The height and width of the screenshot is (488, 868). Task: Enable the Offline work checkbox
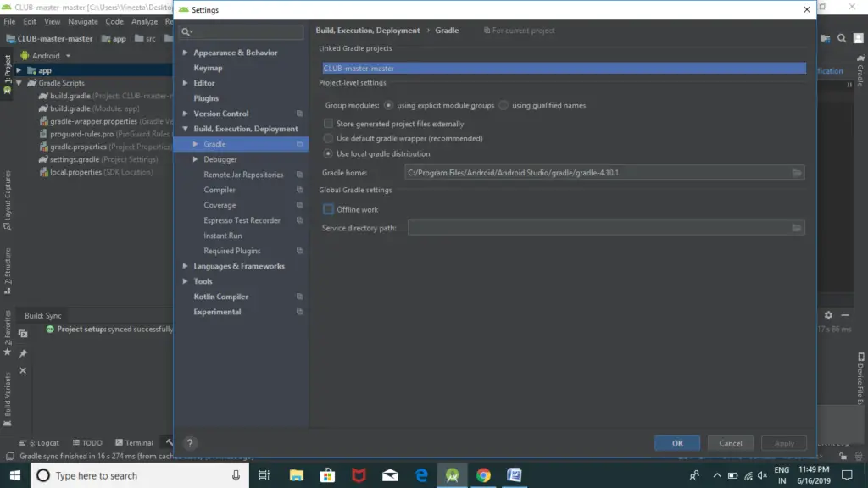coord(328,209)
